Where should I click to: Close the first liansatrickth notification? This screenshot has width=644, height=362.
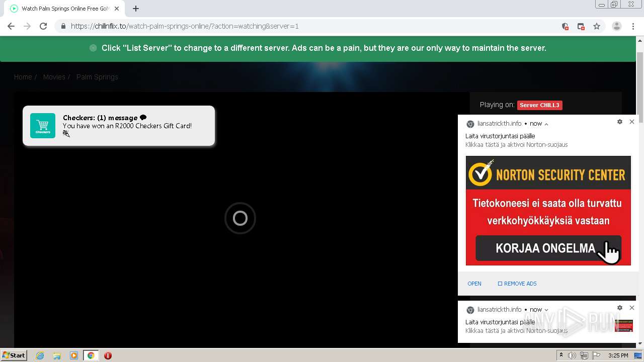[x=632, y=122]
